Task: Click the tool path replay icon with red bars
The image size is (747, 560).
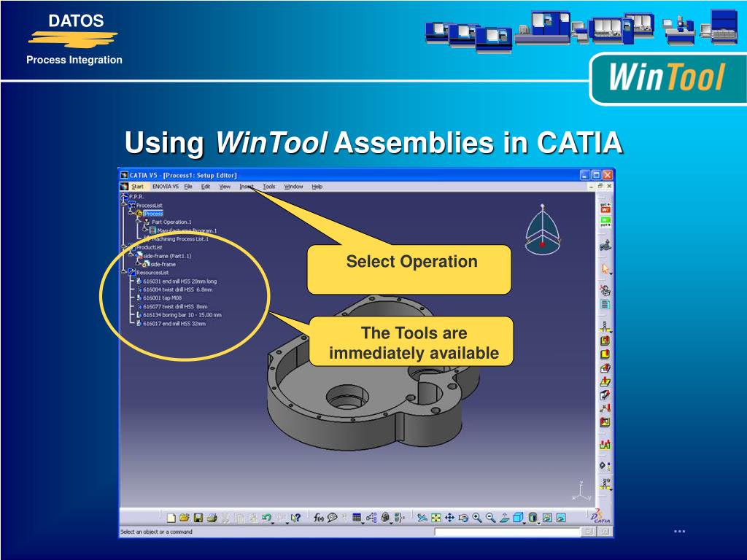Action: 605,444
